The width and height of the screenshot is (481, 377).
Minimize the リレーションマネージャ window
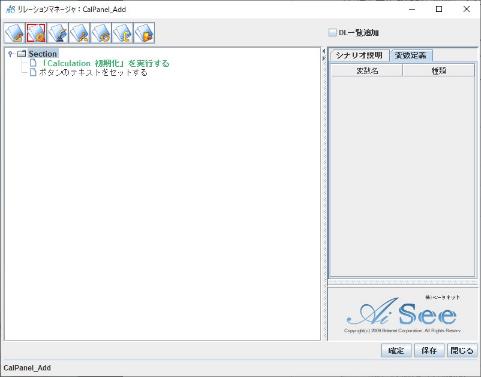[412, 9]
